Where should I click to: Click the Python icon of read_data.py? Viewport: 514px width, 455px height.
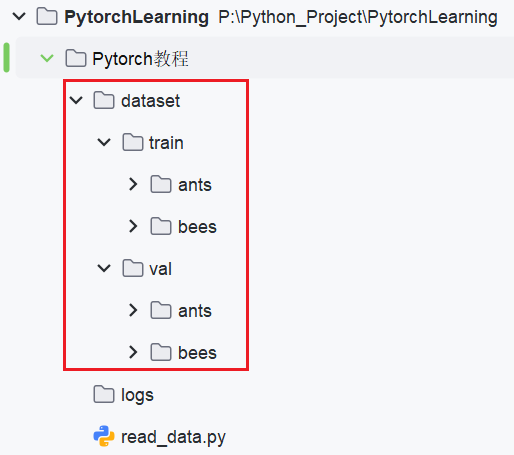tap(104, 436)
